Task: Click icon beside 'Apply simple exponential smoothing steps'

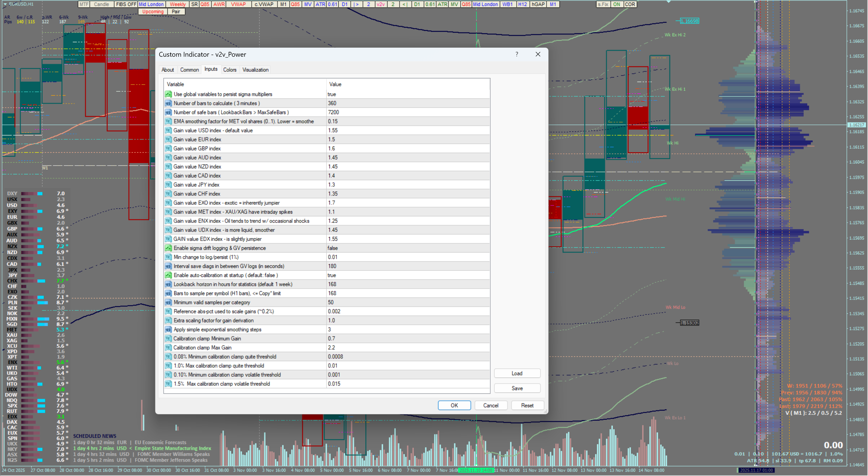Action: (168, 329)
